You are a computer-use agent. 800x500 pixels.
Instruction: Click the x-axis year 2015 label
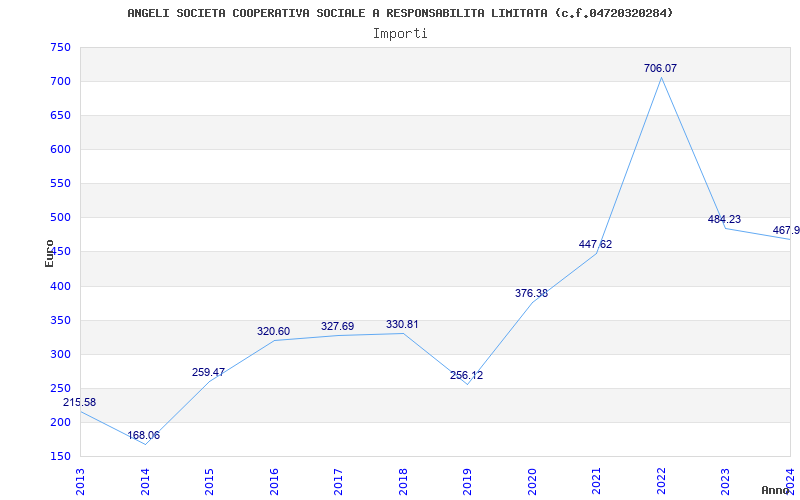click(209, 481)
